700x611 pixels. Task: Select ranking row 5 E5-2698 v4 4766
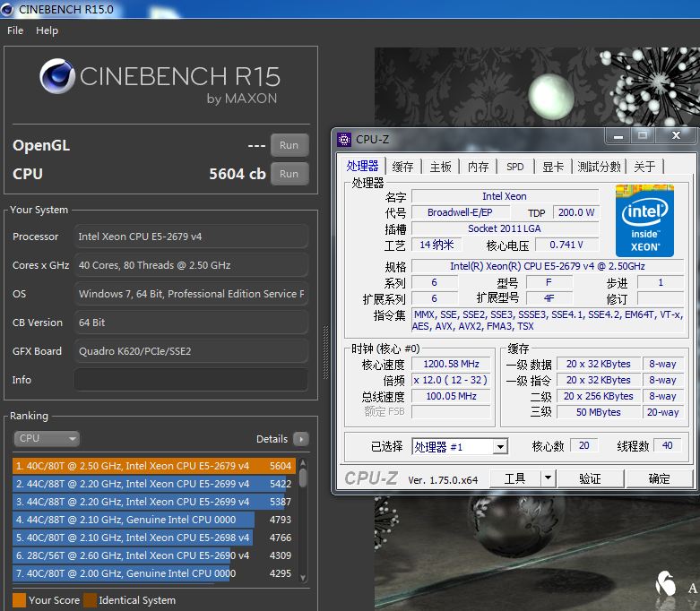click(x=153, y=538)
